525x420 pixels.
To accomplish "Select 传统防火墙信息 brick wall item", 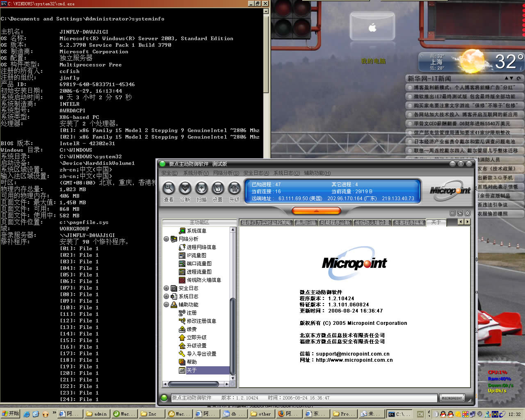I will pos(203,280).
